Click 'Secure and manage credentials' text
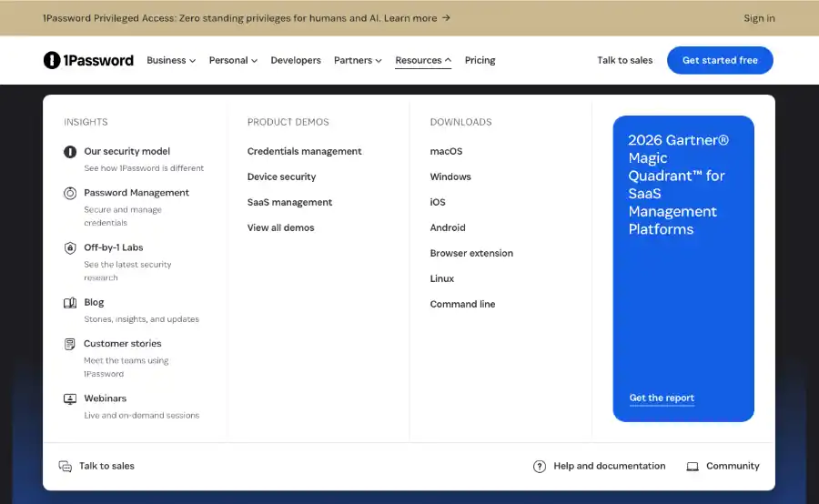 [x=123, y=217]
